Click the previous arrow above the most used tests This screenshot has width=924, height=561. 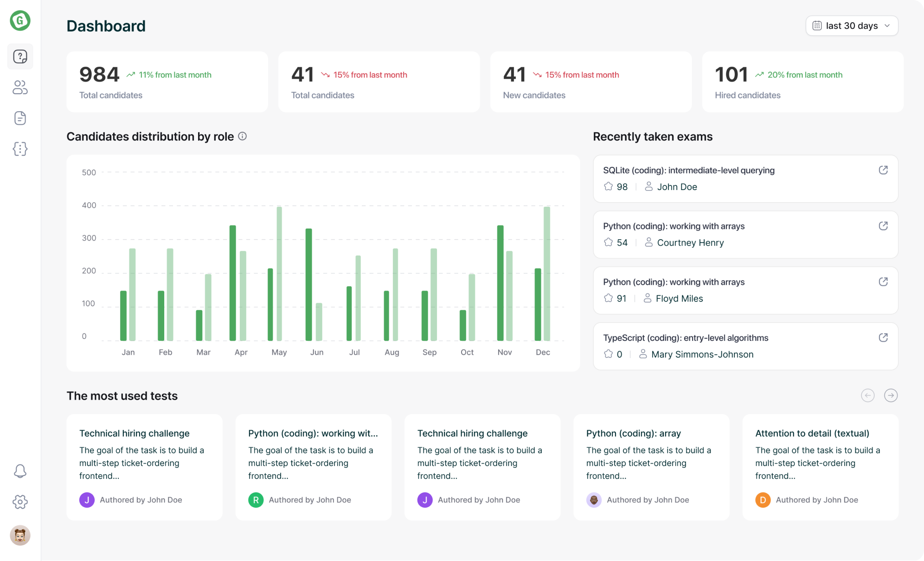click(867, 395)
